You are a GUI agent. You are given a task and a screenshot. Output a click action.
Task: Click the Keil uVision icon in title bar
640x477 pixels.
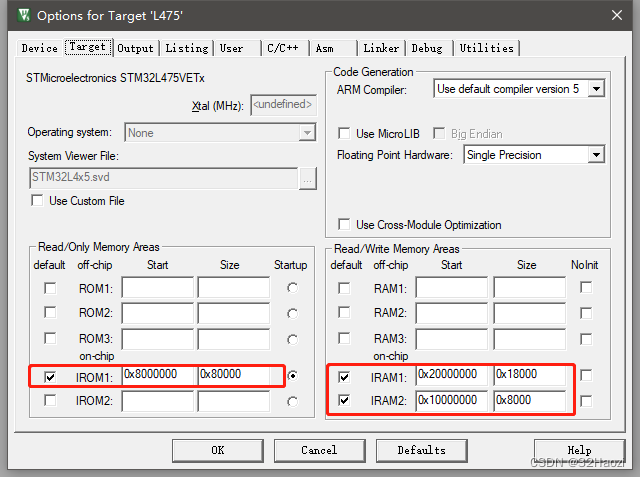click(24, 15)
